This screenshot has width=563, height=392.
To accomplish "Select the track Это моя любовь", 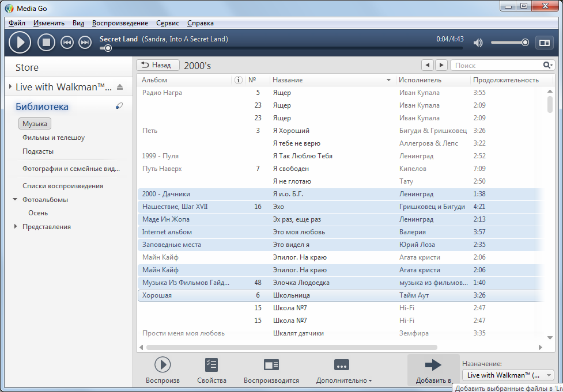I will [x=298, y=232].
